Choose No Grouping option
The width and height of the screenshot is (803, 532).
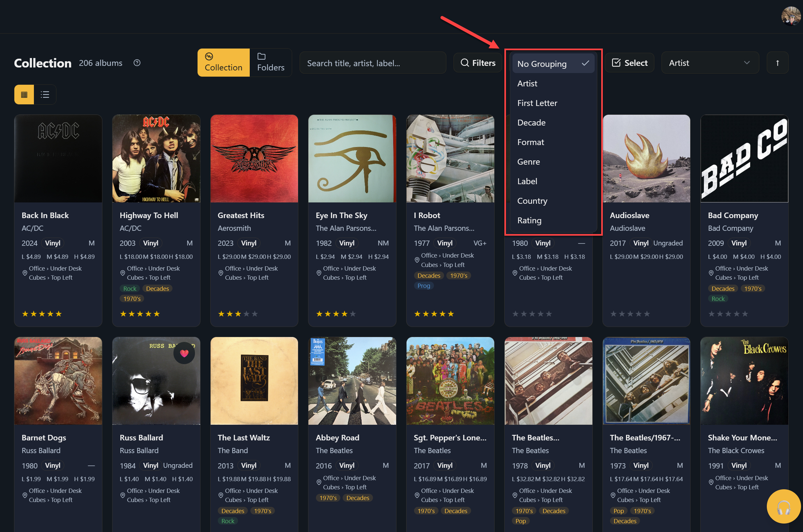click(x=553, y=64)
